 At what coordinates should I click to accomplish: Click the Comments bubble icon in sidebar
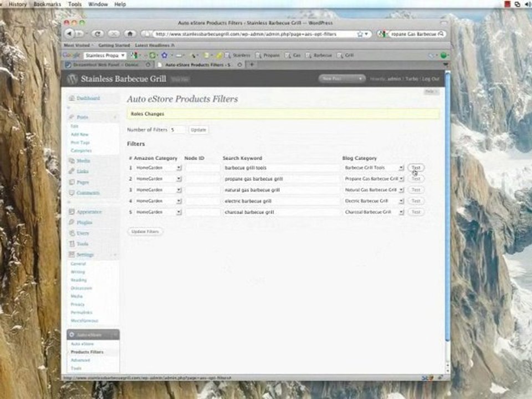click(71, 193)
